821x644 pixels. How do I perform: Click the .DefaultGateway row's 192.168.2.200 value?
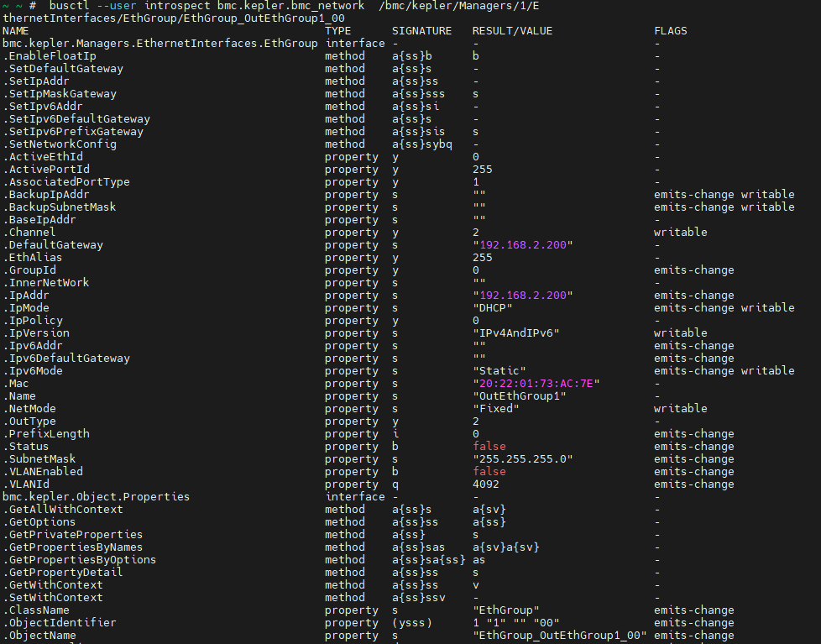coord(522,245)
